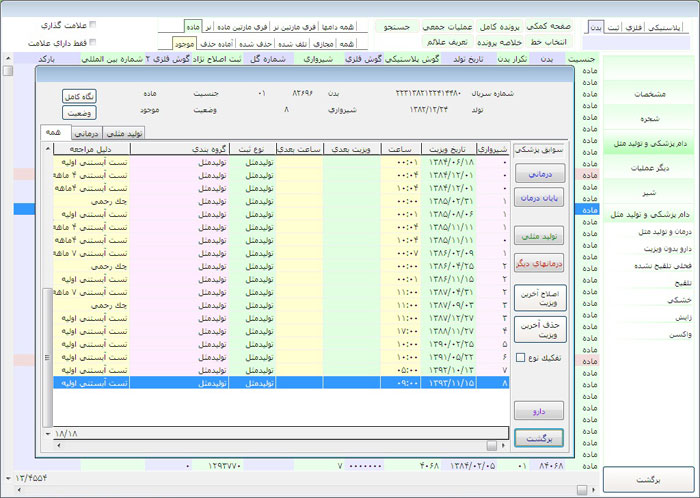Select the highlighted row dated ۱۳۹۳/۱۱/۱۵
The height and width of the screenshot is (498, 700).
pyautogui.click(x=281, y=383)
